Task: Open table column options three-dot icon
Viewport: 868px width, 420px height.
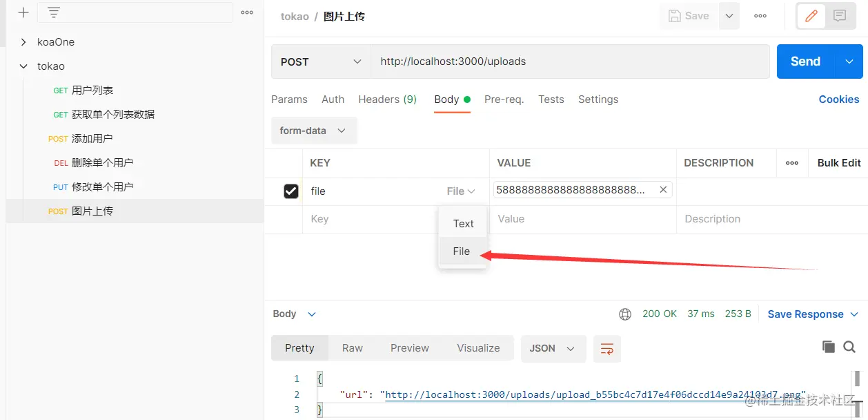Action: [x=792, y=163]
